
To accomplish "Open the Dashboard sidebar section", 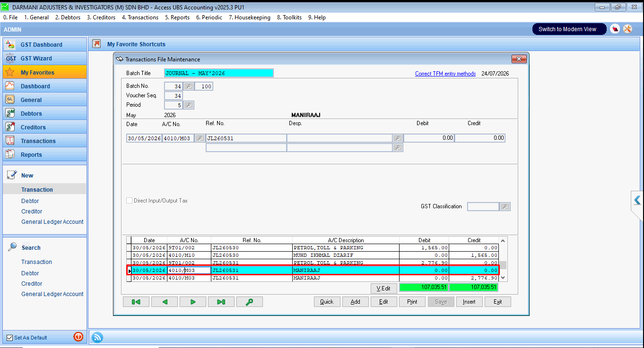I will click(x=45, y=86).
